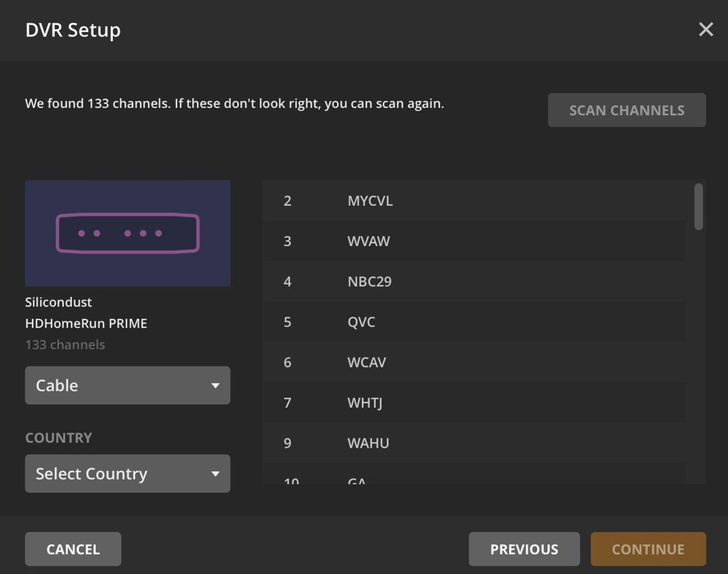Select channel 2 MYCVL
This screenshot has height=574, width=728.
473,200
